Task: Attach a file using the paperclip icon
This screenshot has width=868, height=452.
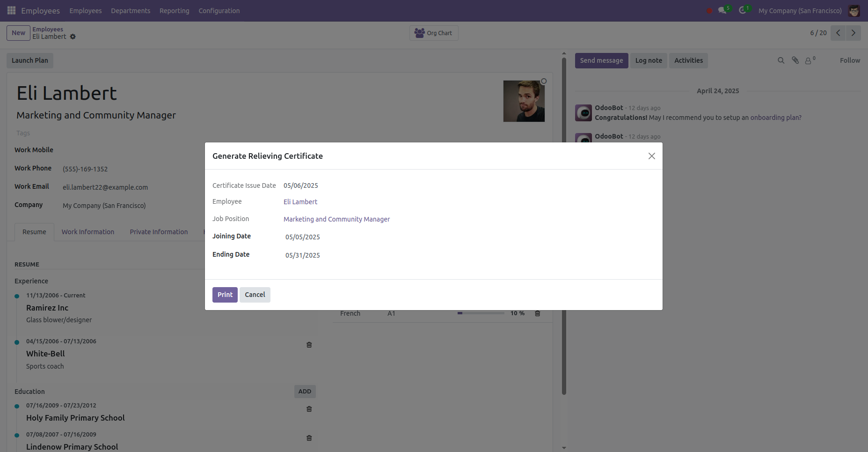Action: [x=795, y=60]
